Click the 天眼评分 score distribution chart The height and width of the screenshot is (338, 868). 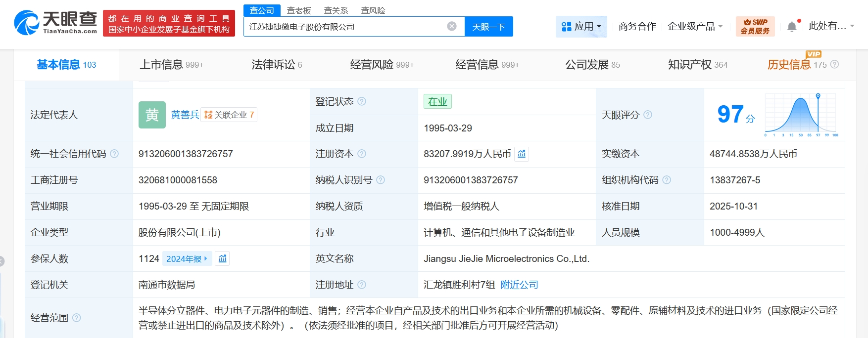tap(801, 115)
